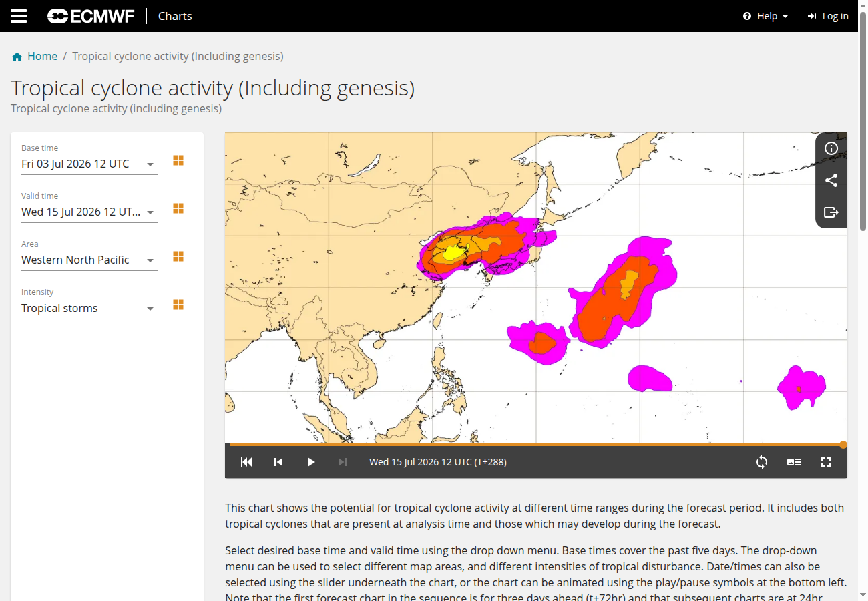Click the share chart icon
868x601 pixels.
(831, 180)
